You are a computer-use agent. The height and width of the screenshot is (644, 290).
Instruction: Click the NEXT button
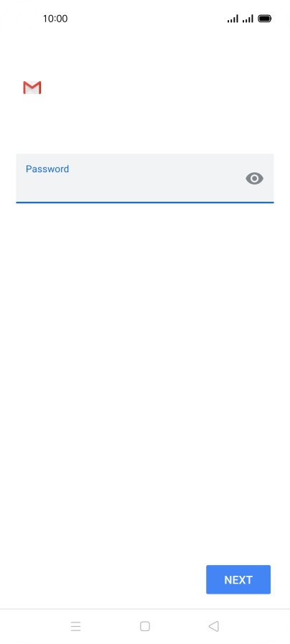click(x=238, y=579)
